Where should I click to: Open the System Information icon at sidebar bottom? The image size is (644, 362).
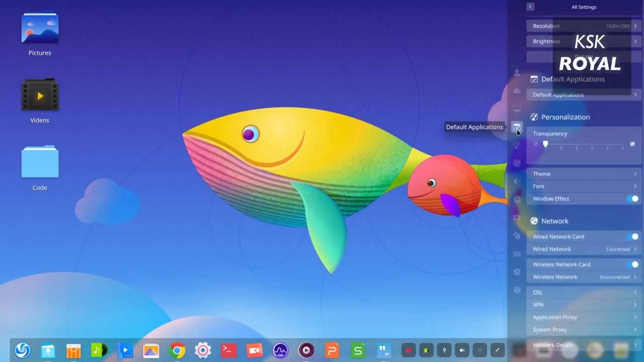click(517, 290)
